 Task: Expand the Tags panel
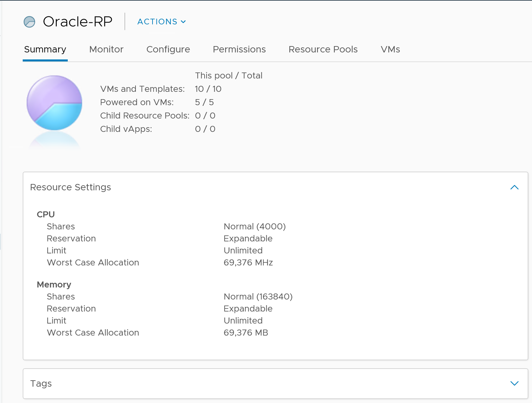[514, 383]
